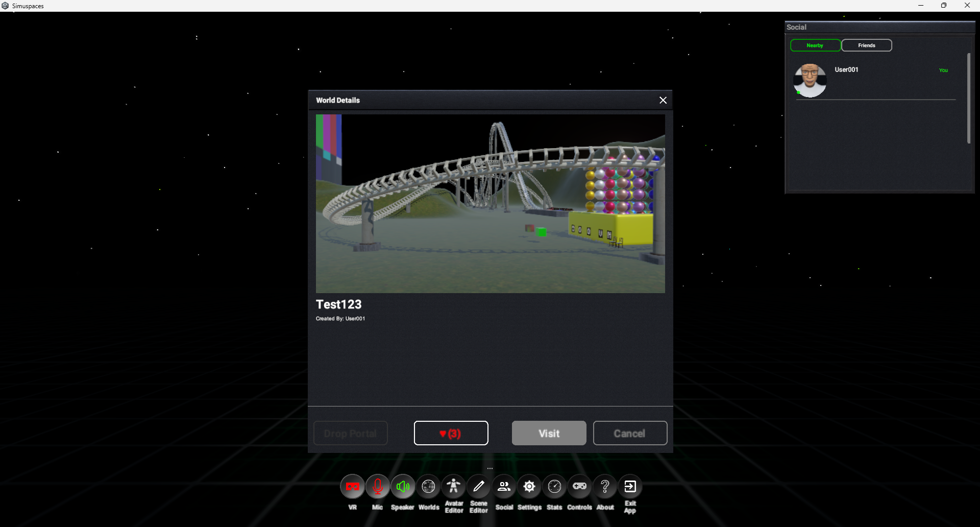Viewport: 980px width, 527px height.
Task: Open the Controls gamepad icon
Action: (x=579, y=487)
